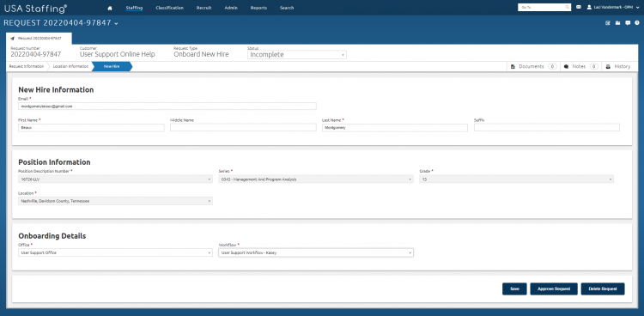644x316 pixels.
Task: Click the 'Position Information' heading
Action: coord(54,162)
